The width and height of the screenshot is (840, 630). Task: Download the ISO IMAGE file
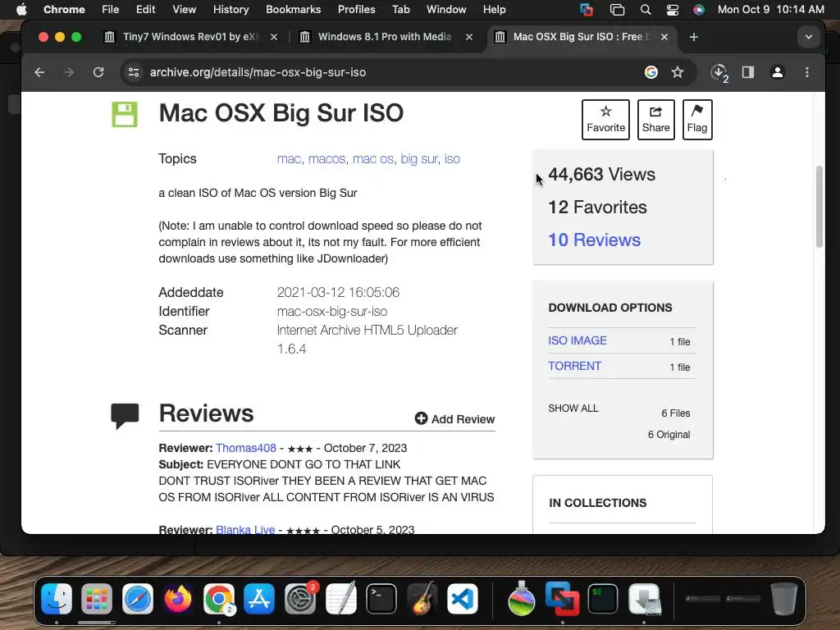[x=577, y=340]
